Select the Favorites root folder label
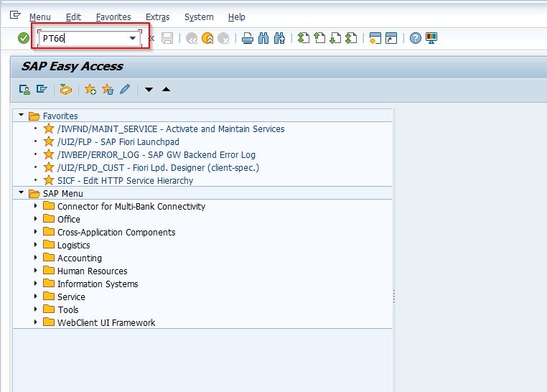Viewport: 547px width, 392px height. (60, 116)
